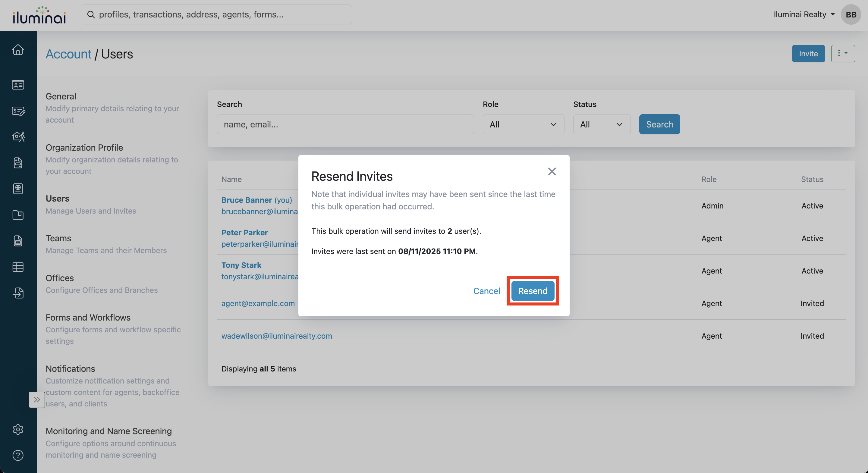Click the house-and-person sidebar icon

click(x=18, y=137)
